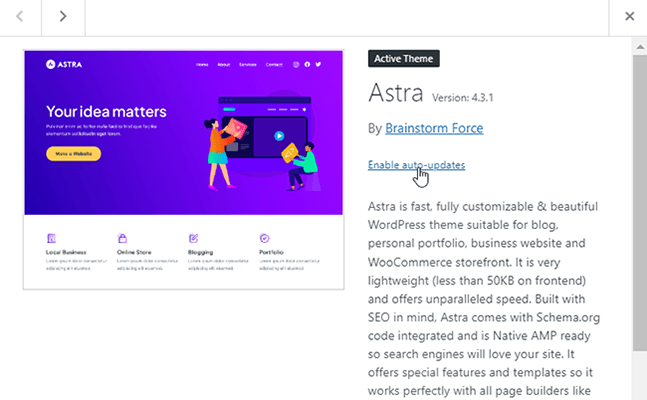Click the yellow Make a Website button
This screenshot has height=400, width=647.
pyautogui.click(x=73, y=153)
